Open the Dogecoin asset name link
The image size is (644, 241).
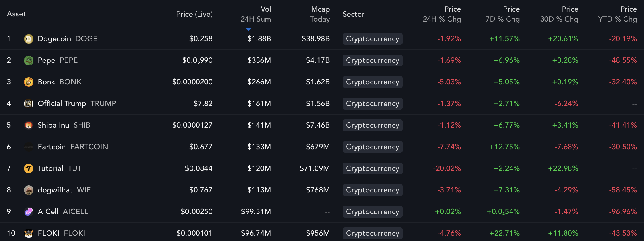[x=54, y=39]
